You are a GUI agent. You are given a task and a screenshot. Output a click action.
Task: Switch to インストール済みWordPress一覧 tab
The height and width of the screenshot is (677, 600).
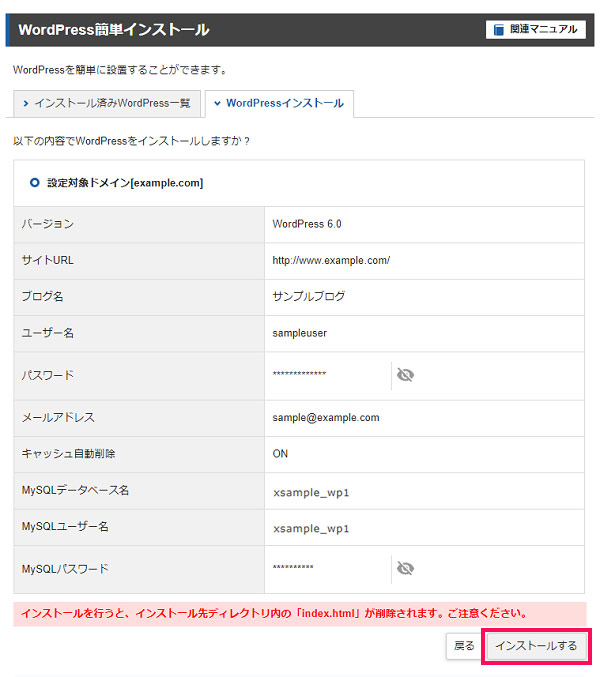pos(107,103)
